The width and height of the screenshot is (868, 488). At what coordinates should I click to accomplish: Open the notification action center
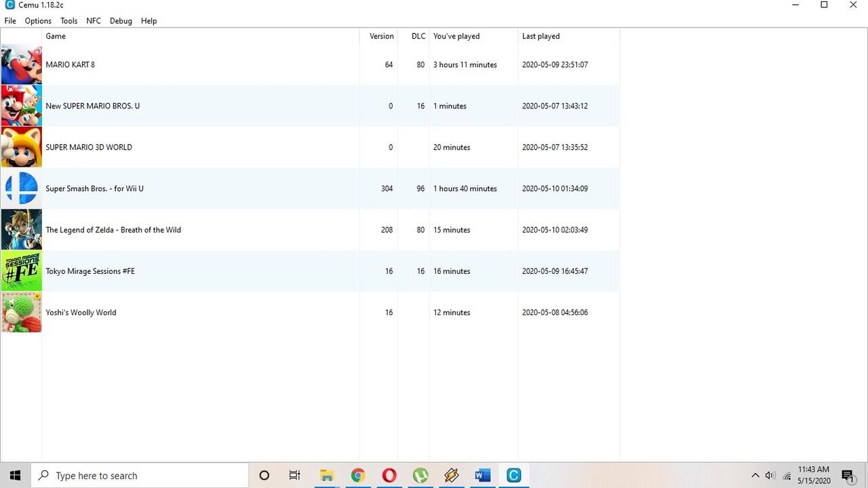coord(848,475)
